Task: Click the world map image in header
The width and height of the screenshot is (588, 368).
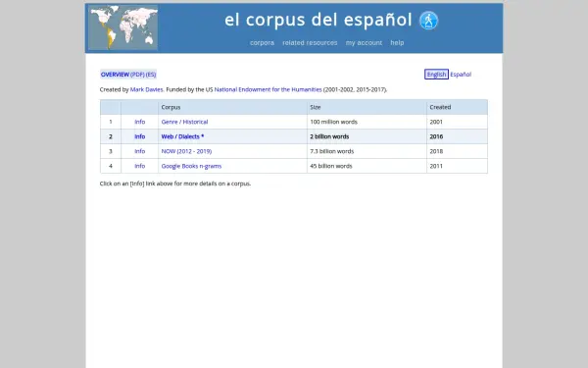Action: click(x=123, y=27)
